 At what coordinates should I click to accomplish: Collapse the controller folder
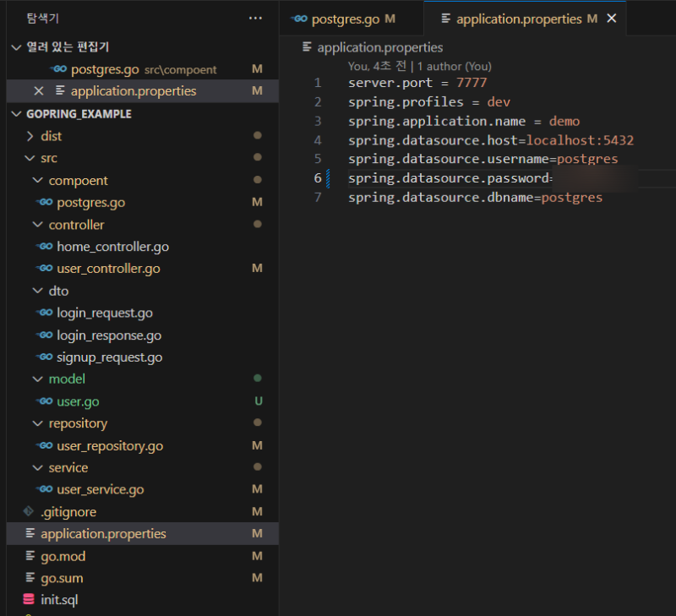click(x=37, y=225)
